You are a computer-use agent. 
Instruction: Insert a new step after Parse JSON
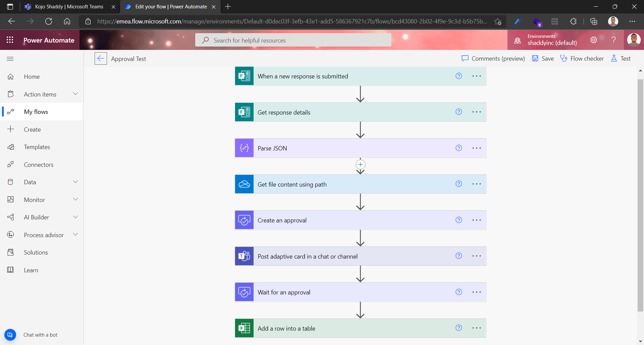tap(360, 164)
